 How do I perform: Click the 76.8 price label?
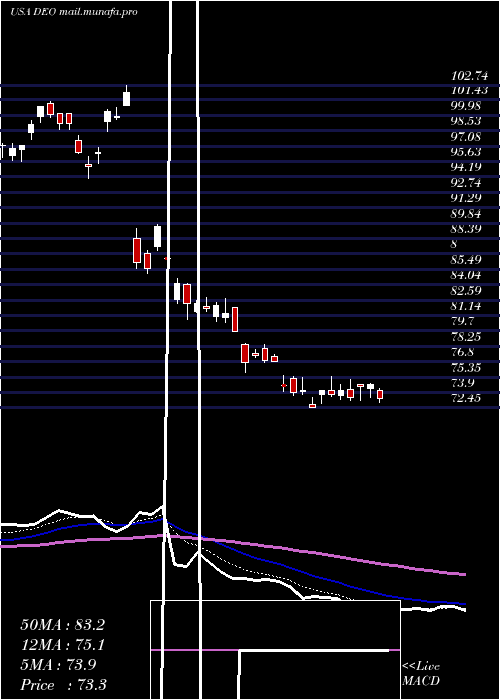pos(463,352)
